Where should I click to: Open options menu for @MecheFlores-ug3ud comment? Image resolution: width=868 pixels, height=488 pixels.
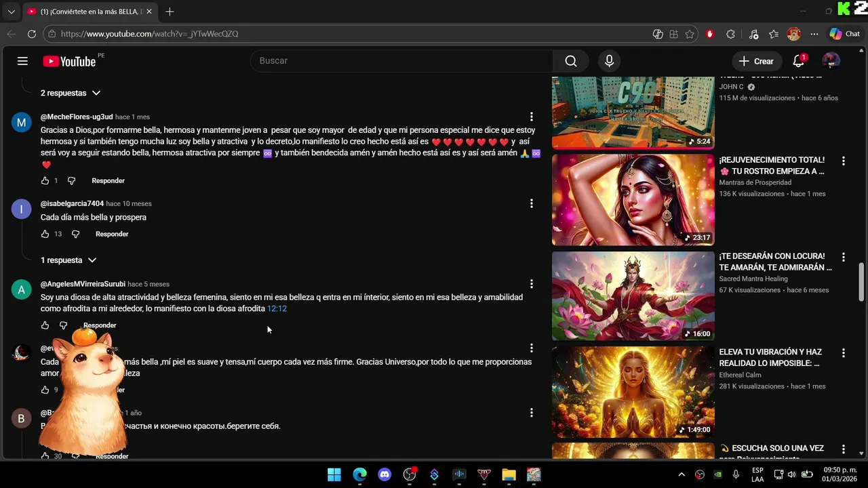[532, 117]
